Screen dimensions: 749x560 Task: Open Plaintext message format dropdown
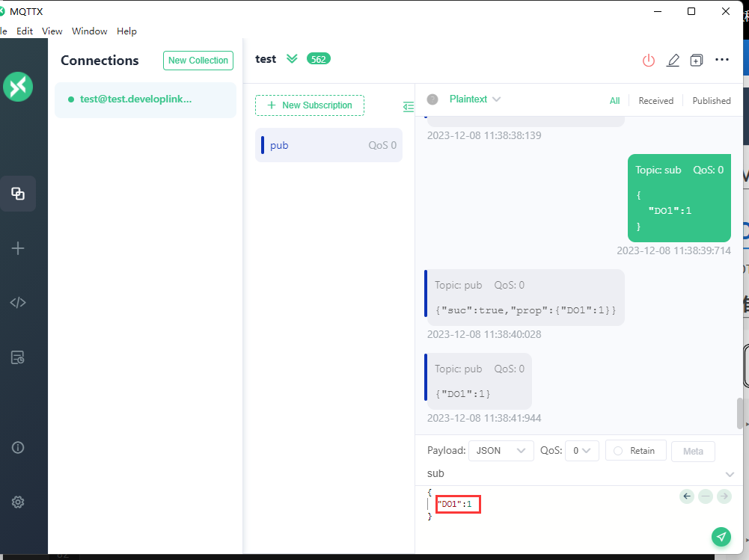click(475, 99)
